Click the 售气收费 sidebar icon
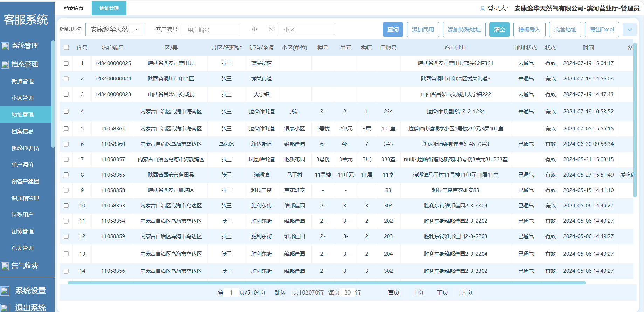The height and width of the screenshot is (312, 644). click(x=5, y=266)
